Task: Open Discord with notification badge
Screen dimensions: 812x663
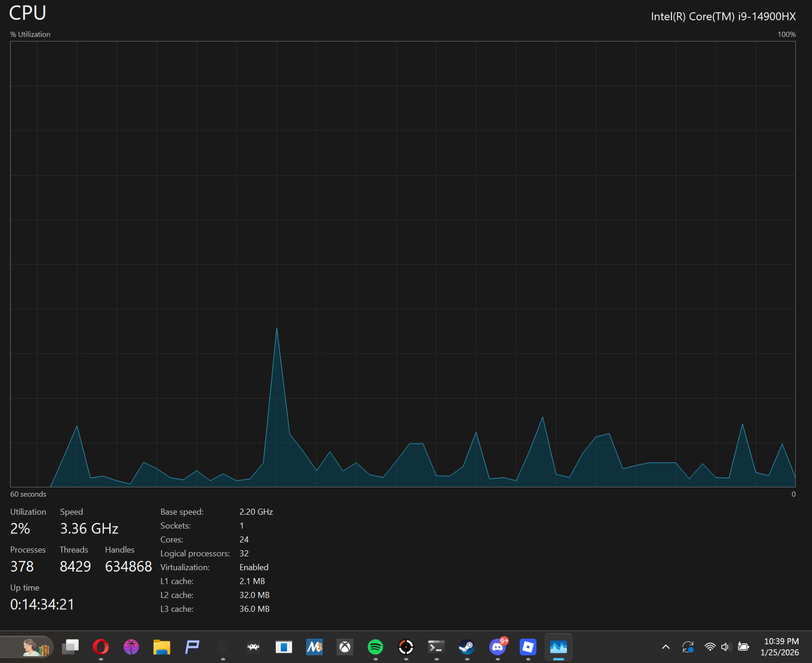Action: click(498, 646)
